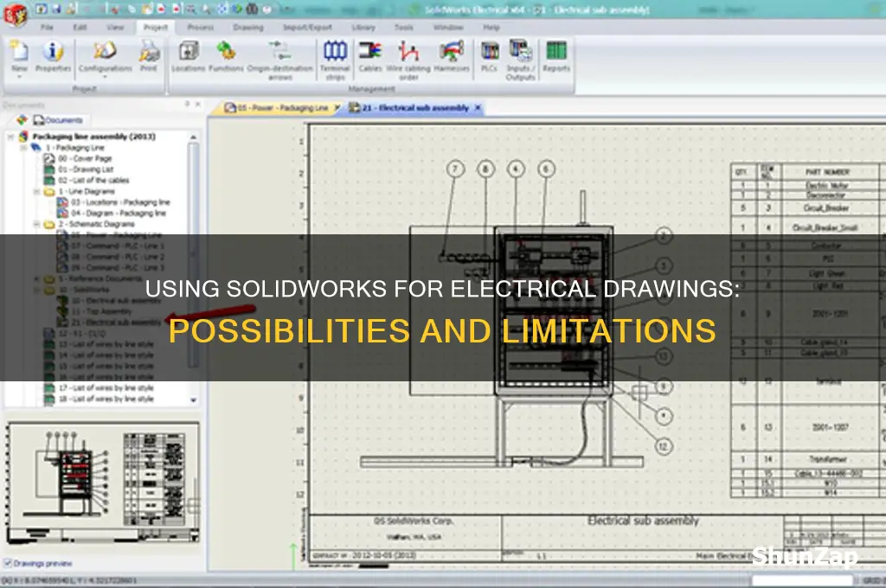
Task: Click the 03 - Locations diagram icon
Action: tap(62, 202)
